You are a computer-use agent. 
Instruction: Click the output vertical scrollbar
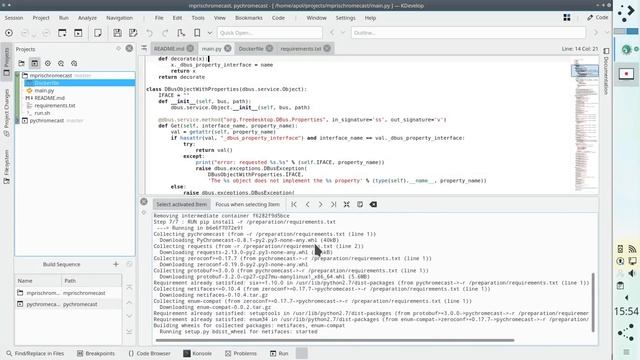tap(593, 302)
